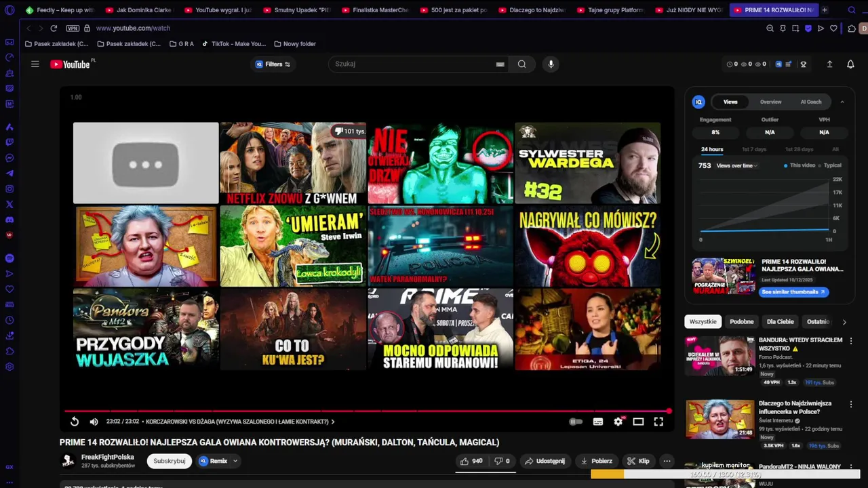Open 'Nagrywał co mówisz?' end-screen thumbnail
This screenshot has width=868, height=488.
(587, 246)
